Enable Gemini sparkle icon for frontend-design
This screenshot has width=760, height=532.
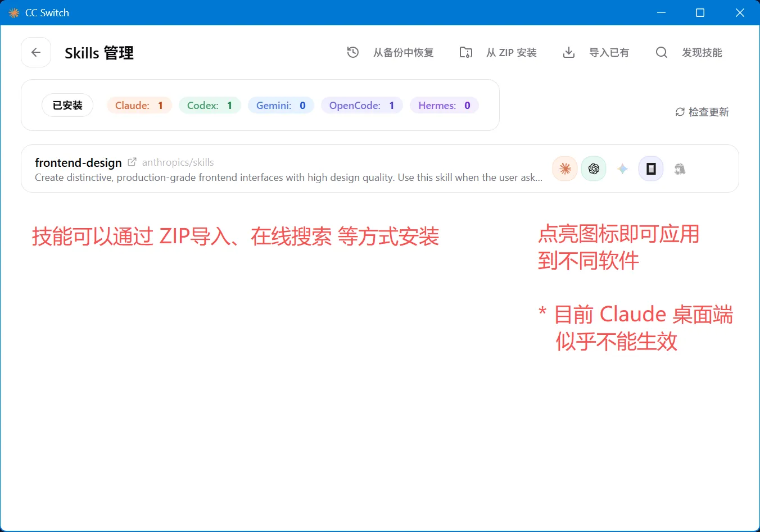(x=622, y=169)
